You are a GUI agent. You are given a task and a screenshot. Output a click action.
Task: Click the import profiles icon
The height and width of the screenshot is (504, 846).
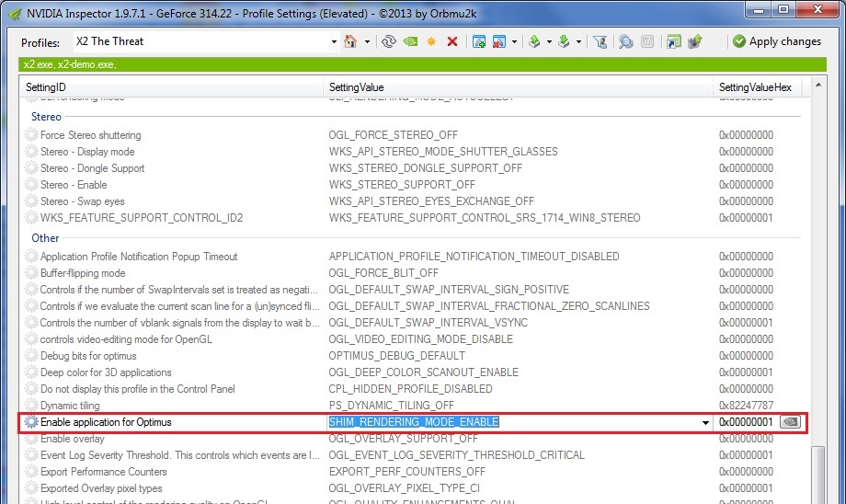(x=565, y=41)
